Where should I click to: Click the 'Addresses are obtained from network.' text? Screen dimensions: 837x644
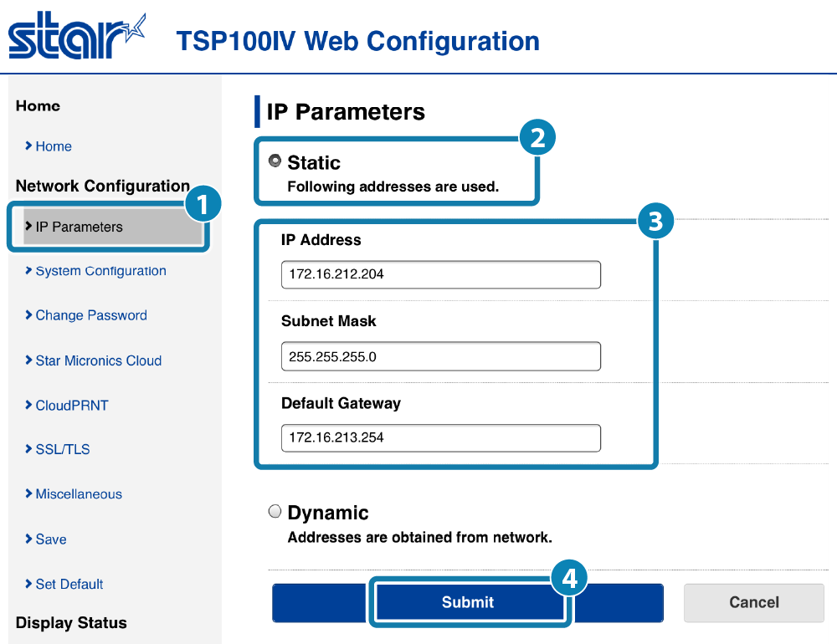point(420,537)
